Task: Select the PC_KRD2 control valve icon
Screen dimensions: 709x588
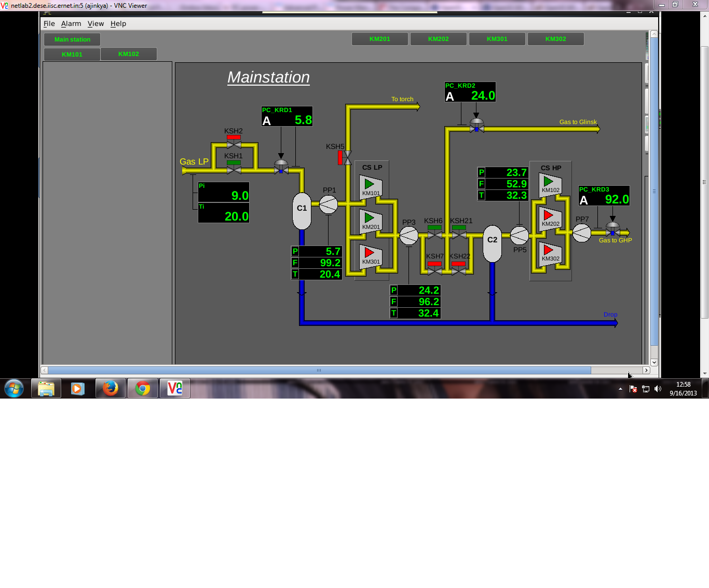Action: point(476,126)
